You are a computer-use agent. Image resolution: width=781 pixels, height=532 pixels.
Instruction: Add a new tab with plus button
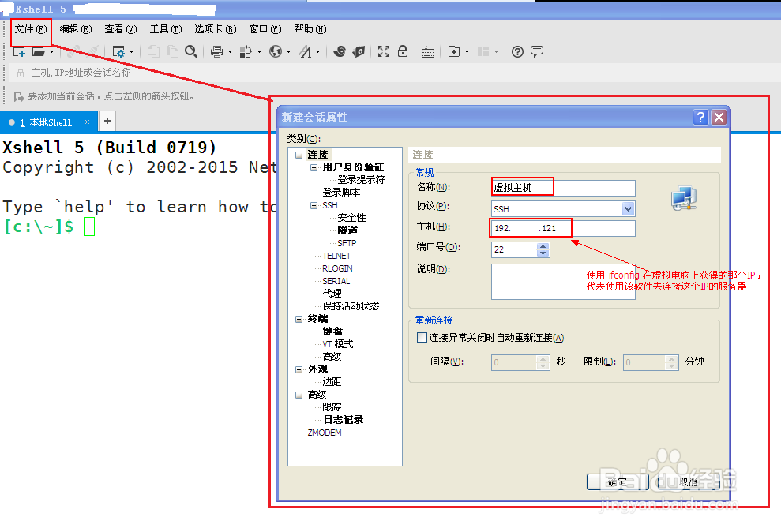(x=107, y=121)
